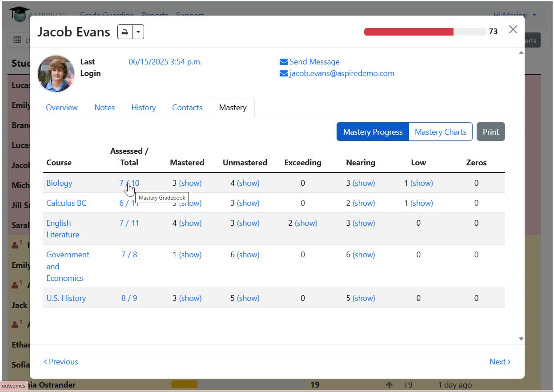This screenshot has width=554, height=392.
Task: Open U.S. History 8 / 9 gradebook
Action: 129,298
